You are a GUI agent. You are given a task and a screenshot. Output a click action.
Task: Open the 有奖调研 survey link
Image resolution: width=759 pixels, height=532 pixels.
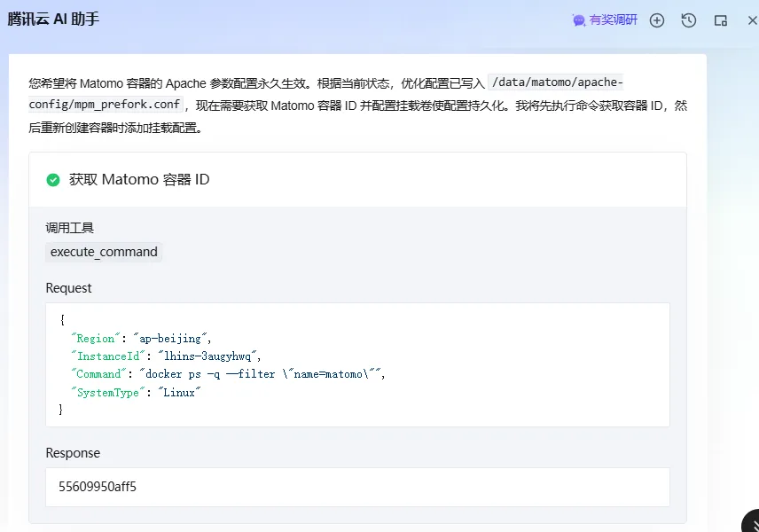614,20
